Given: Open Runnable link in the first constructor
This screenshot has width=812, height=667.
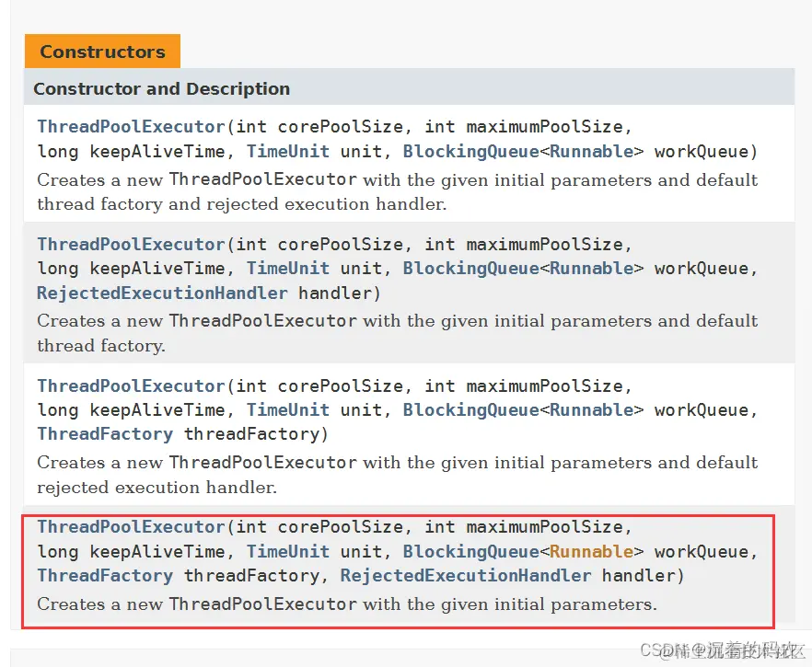Looking at the screenshot, I should point(591,151).
